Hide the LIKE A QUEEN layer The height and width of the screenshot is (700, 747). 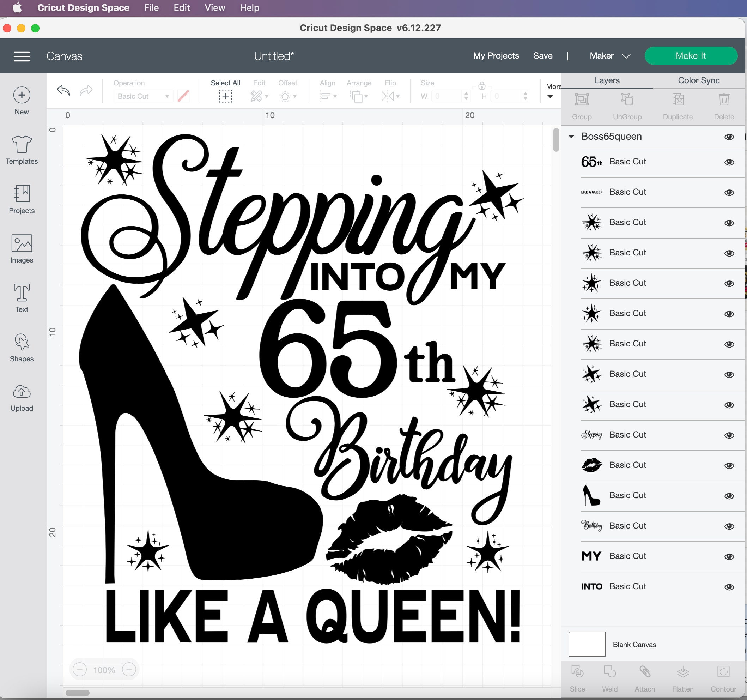point(729,193)
